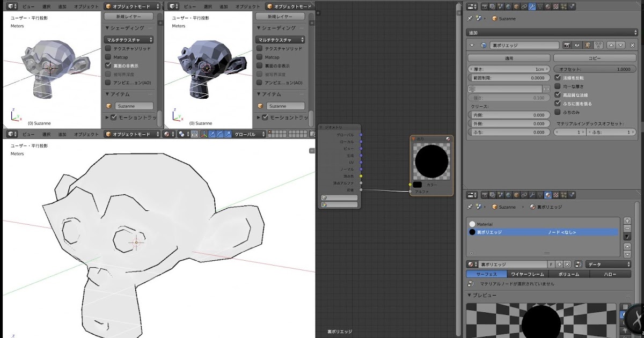Toggle viewport visibility eye icon on 裏ポリエッジ modifier

(x=577, y=46)
